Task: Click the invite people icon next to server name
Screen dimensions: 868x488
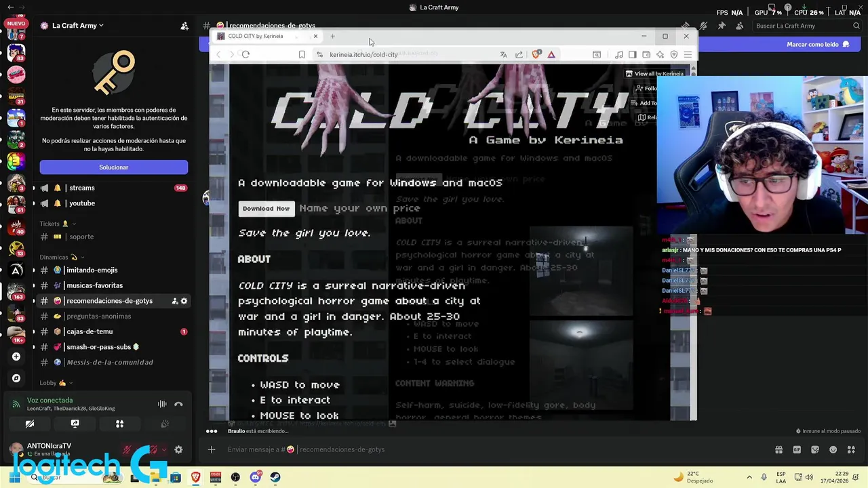Action: 184,26
